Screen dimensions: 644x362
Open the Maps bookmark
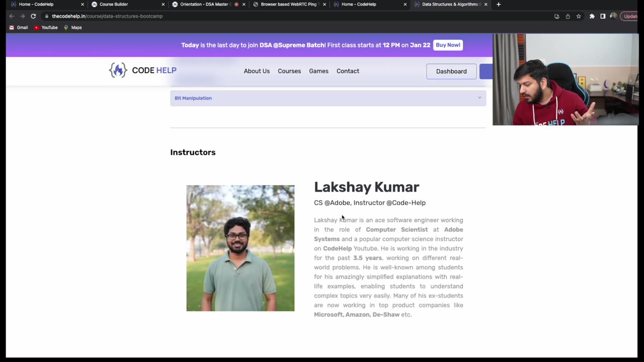pos(72,28)
